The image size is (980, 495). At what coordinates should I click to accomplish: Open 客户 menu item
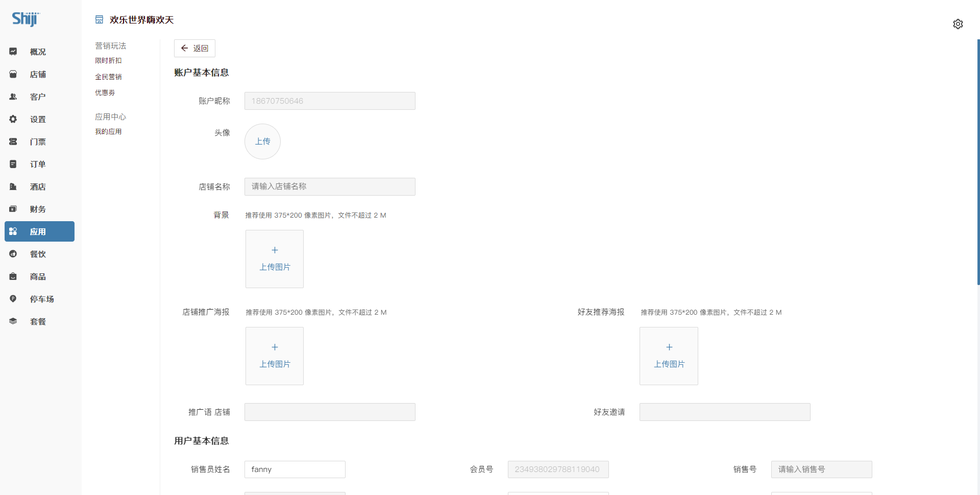click(x=39, y=97)
